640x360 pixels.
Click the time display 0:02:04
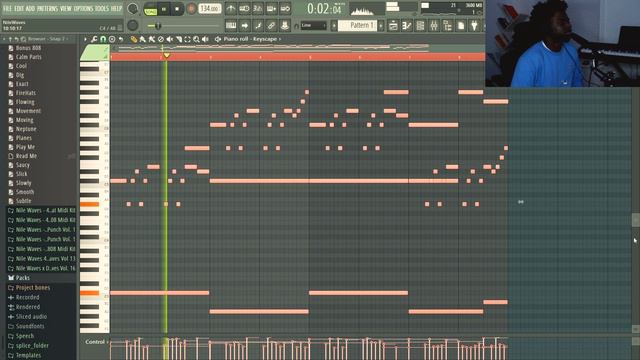point(324,9)
